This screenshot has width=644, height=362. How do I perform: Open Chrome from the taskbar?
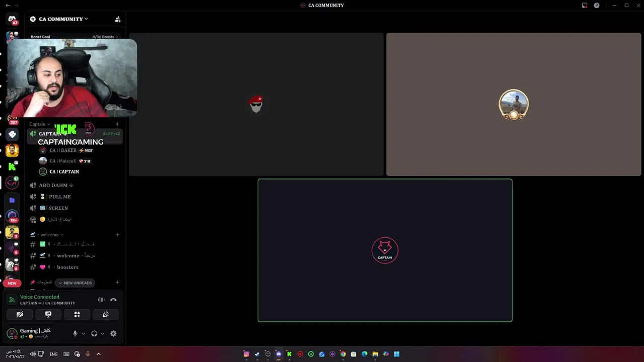click(x=343, y=354)
